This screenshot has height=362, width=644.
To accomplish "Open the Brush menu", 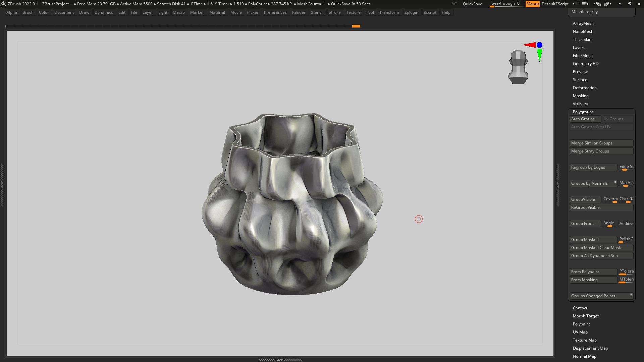I will pos(28,12).
